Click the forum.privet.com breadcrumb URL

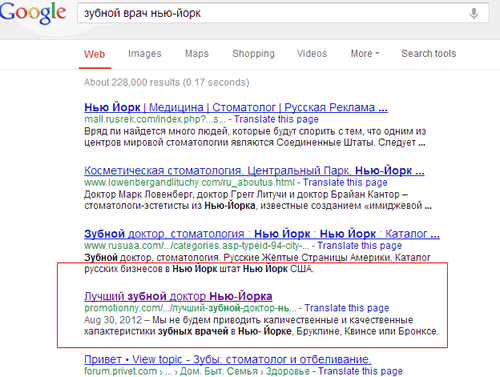click(x=197, y=371)
